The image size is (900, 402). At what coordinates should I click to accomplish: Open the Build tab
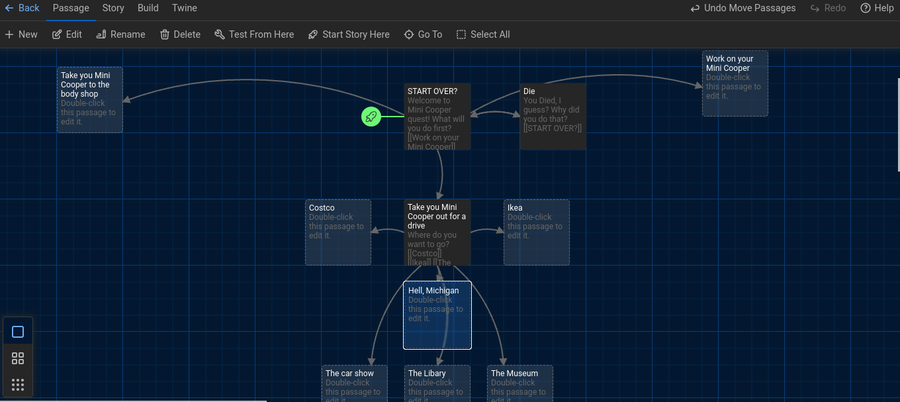tap(148, 8)
